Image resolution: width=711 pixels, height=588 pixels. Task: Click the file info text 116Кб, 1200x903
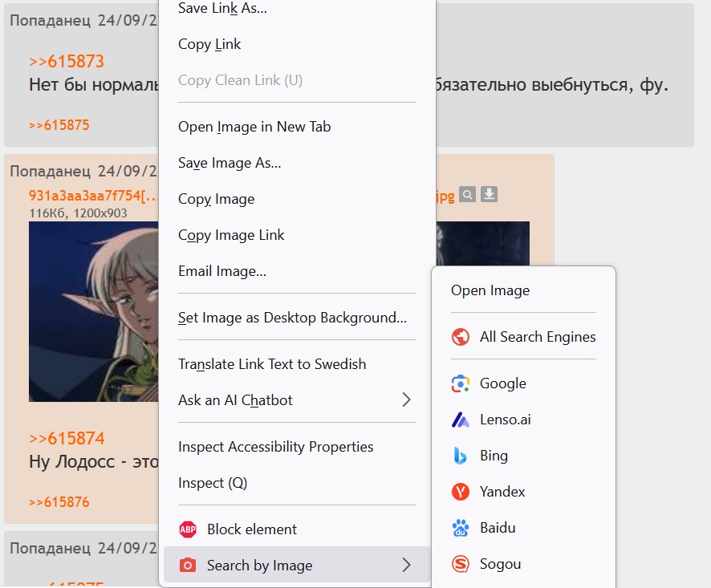pyautogui.click(x=78, y=213)
